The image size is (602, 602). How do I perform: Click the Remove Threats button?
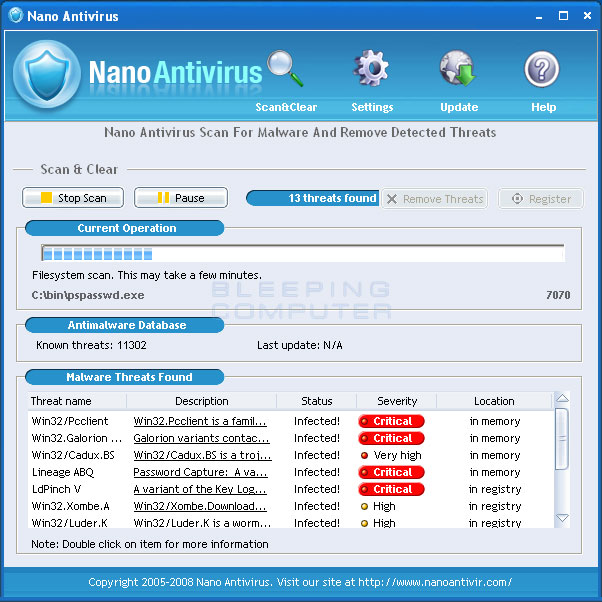point(435,198)
